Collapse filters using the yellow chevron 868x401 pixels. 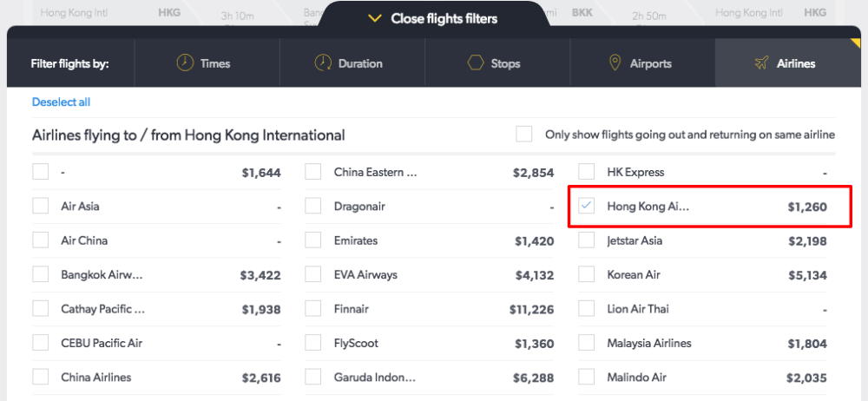(x=375, y=19)
